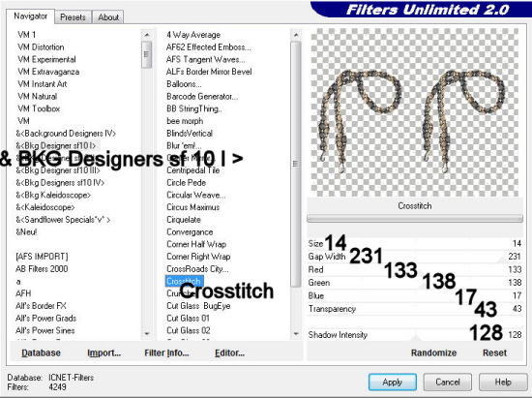Screen dimensions: 532x398
Task: Select VM Extravaganza category
Action: point(48,72)
